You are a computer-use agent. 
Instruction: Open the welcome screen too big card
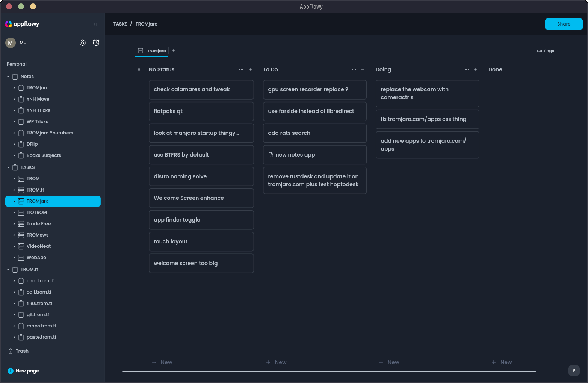coord(201,263)
